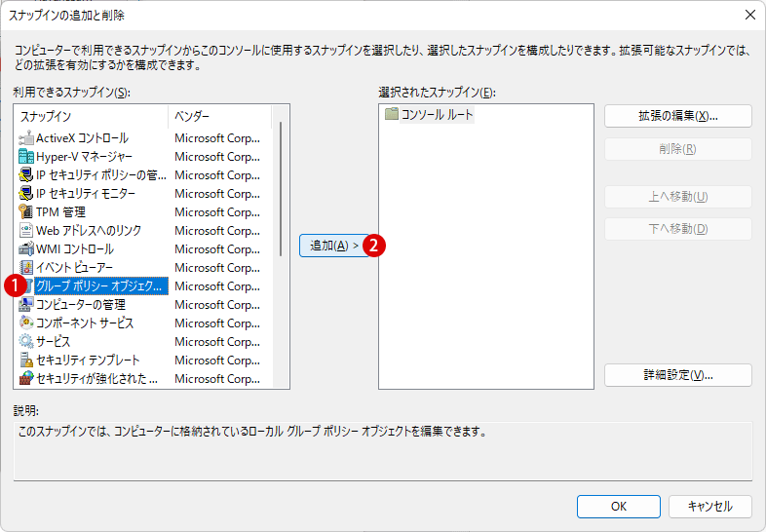Click the 上へ移動(U) button
The height and width of the screenshot is (532, 766).
(x=678, y=197)
